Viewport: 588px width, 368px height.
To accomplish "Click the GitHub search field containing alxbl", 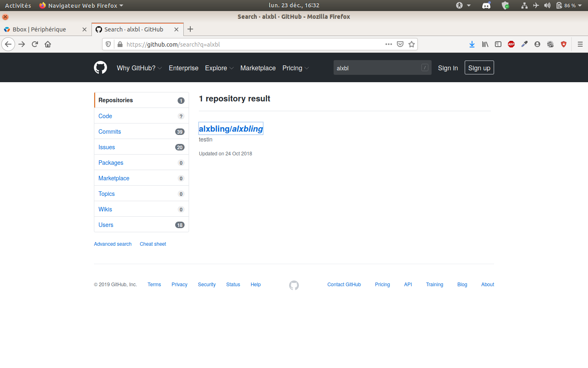I will point(382,68).
